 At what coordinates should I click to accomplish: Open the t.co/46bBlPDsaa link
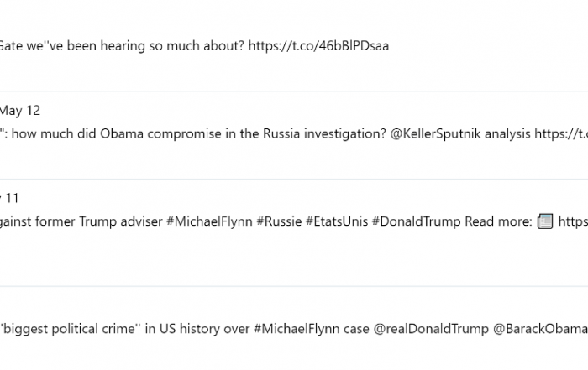[318, 45]
